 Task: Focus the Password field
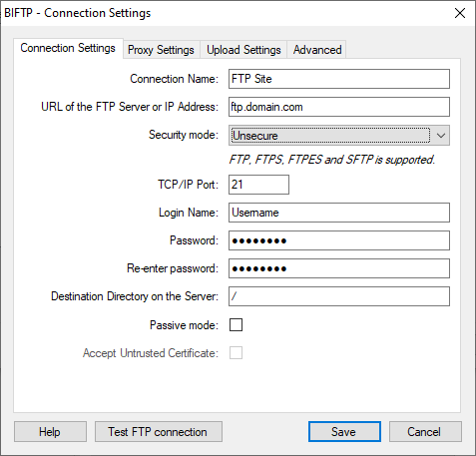pos(339,240)
